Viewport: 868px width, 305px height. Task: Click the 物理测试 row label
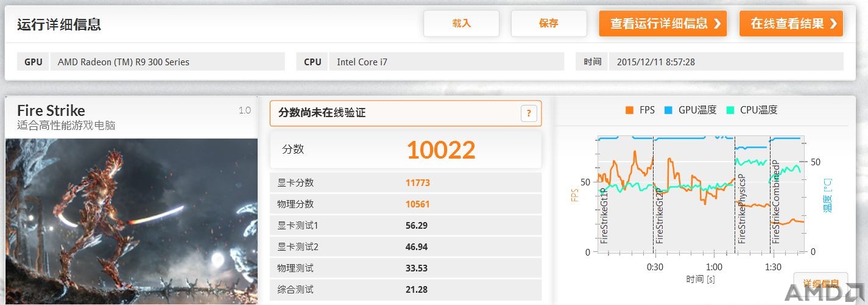pos(295,268)
